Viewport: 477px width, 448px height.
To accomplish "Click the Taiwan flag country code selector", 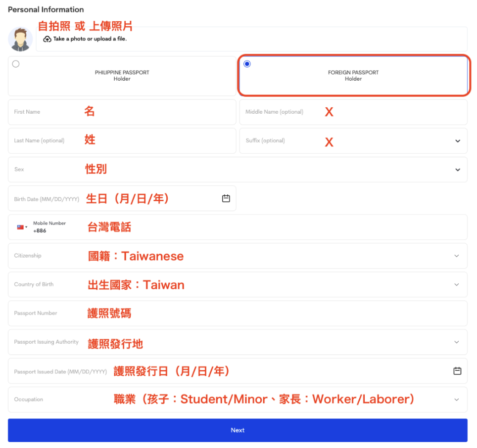I will point(22,227).
